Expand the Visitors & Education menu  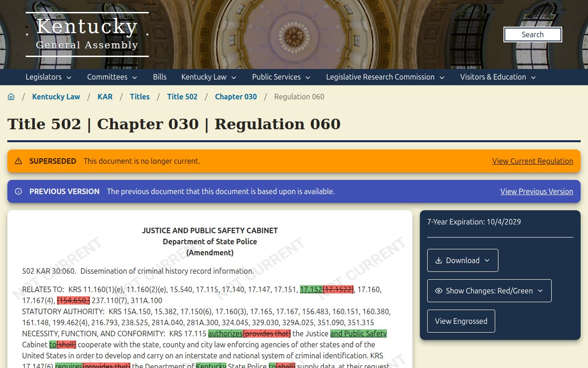coord(498,77)
